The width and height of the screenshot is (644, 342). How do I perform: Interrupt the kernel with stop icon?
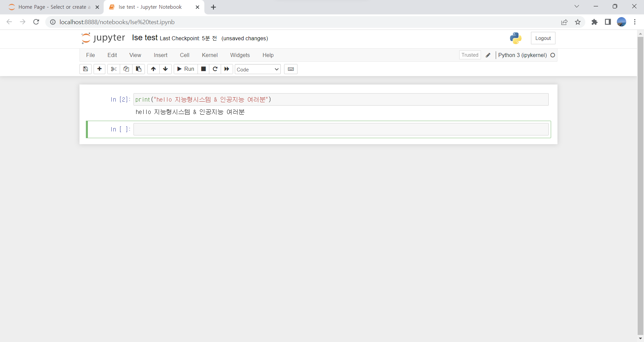click(x=203, y=69)
